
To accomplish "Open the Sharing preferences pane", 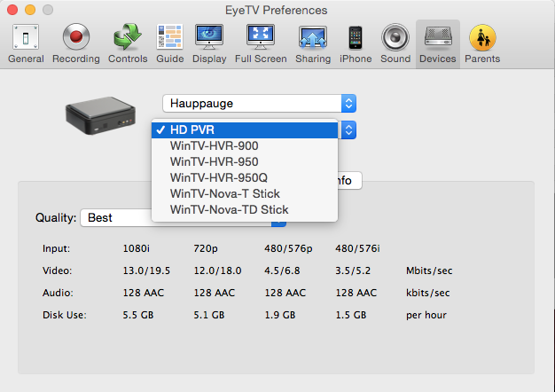I will pos(313,44).
